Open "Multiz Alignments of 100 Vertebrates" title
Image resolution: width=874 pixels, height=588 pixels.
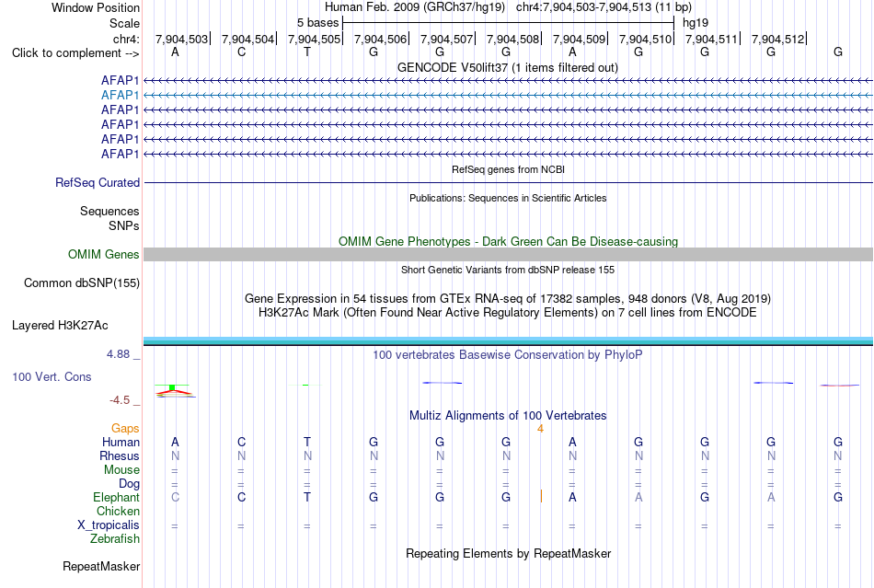click(508, 416)
